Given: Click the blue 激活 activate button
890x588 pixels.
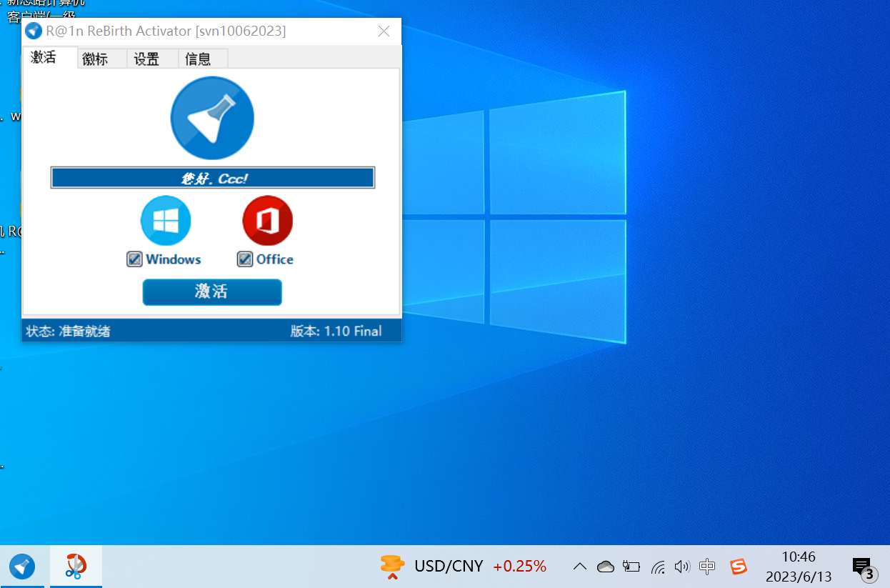Looking at the screenshot, I should coord(212,292).
